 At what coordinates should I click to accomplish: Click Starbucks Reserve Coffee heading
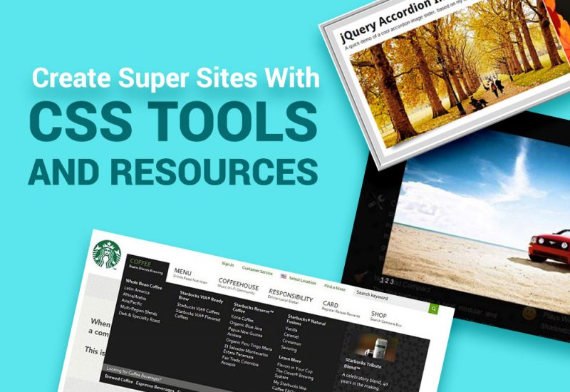coord(252,308)
